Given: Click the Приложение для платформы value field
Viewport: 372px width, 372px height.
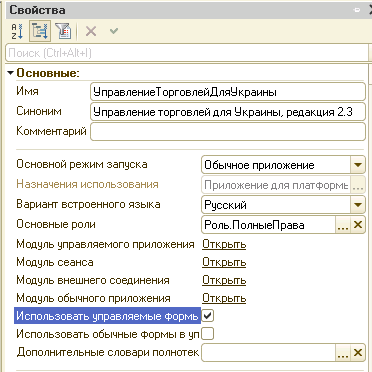Looking at the screenshot, I should [276, 185].
